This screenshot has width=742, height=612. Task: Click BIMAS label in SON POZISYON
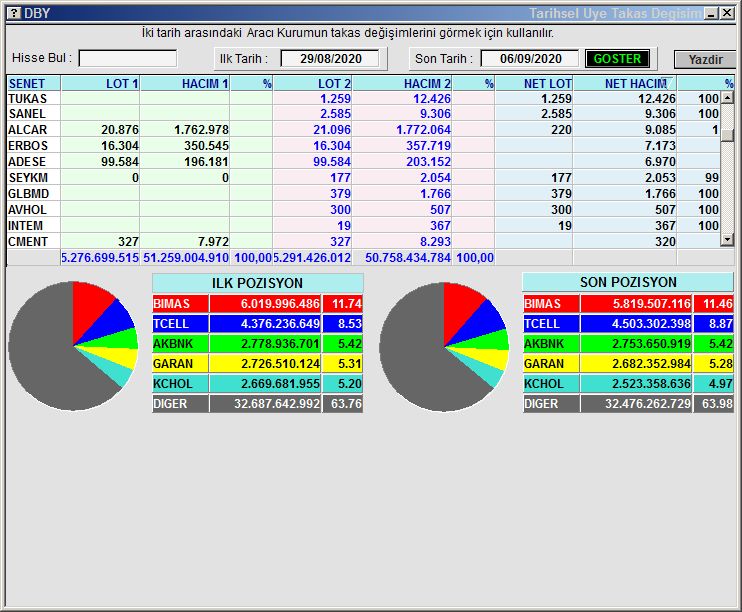tap(542, 303)
